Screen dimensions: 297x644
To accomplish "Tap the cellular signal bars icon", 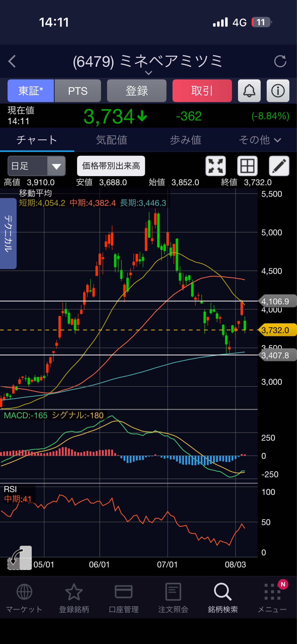I will [x=220, y=22].
